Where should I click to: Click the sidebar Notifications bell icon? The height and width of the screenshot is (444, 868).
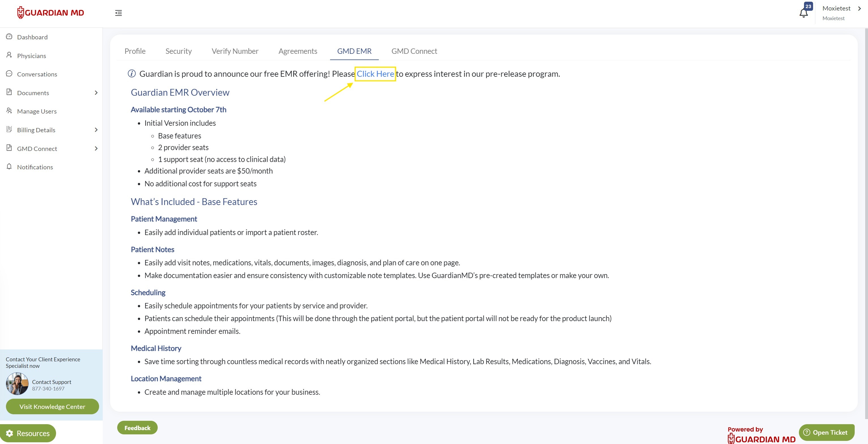[x=9, y=166]
